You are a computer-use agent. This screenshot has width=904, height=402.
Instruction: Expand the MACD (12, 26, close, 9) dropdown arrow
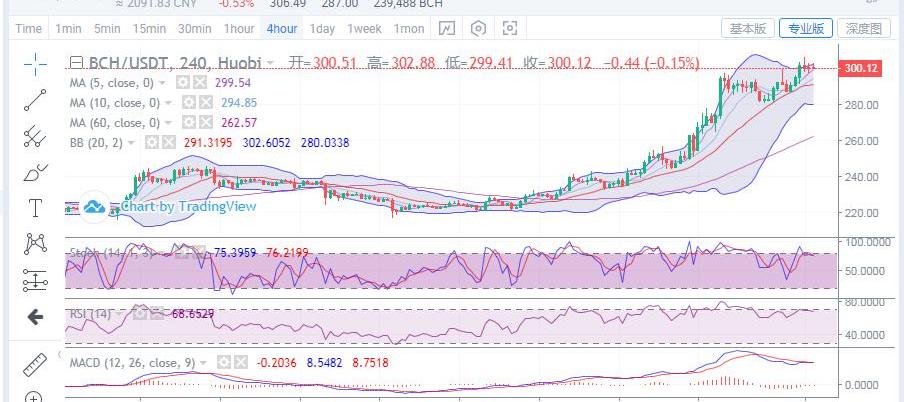point(204,362)
